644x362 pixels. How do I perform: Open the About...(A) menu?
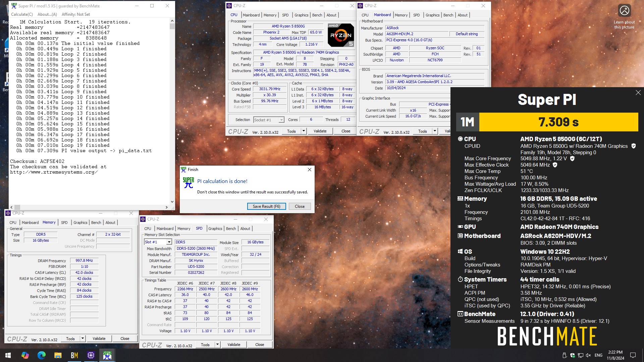(x=47, y=14)
